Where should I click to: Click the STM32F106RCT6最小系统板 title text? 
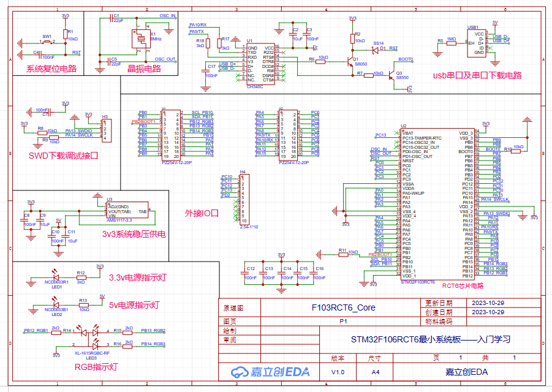pos(431,339)
